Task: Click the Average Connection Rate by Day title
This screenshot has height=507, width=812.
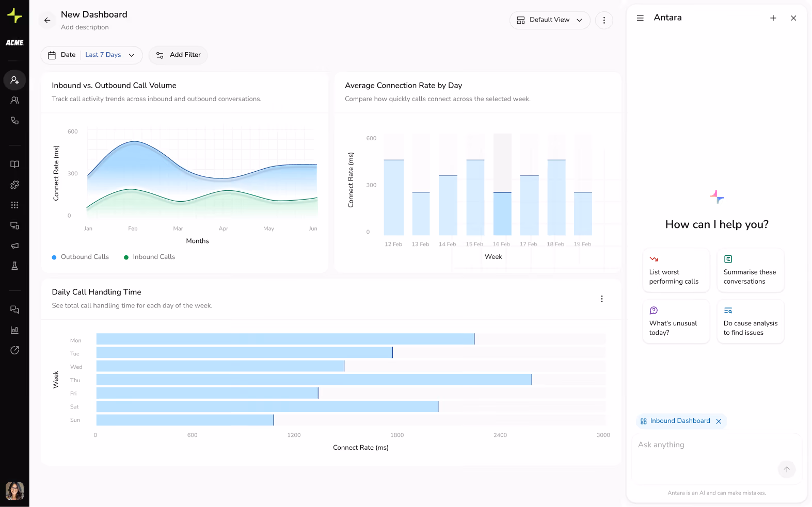Action: tap(404, 86)
